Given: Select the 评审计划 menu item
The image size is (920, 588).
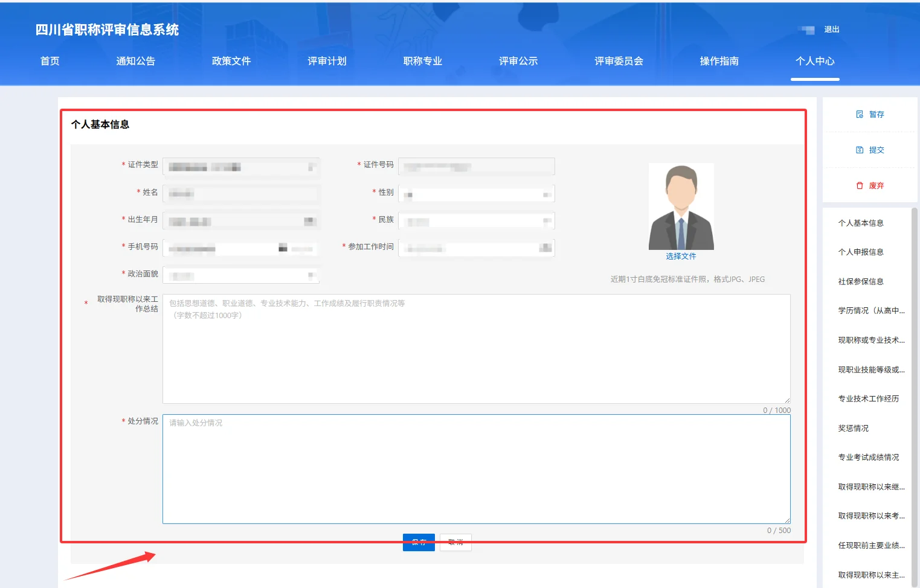Looking at the screenshot, I should pos(326,60).
